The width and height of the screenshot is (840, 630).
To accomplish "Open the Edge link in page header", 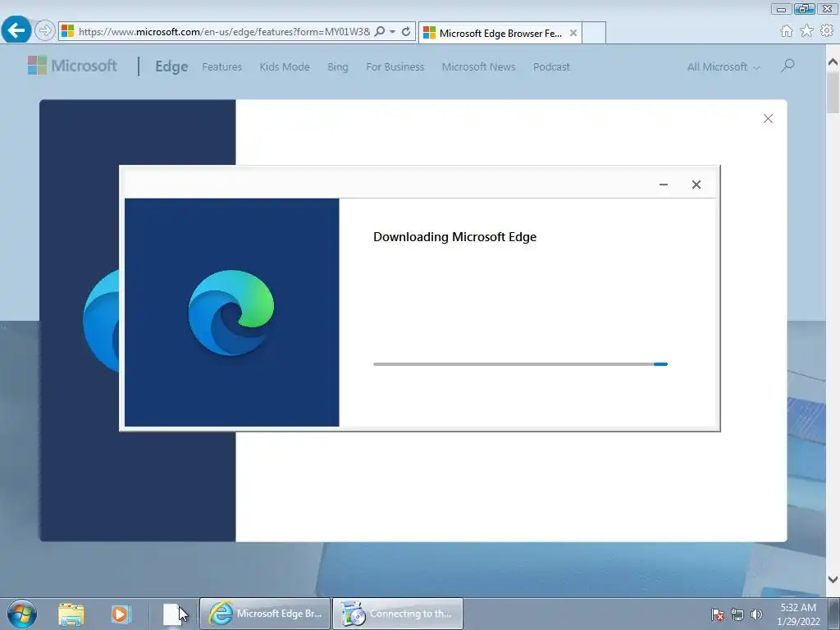I will (171, 66).
